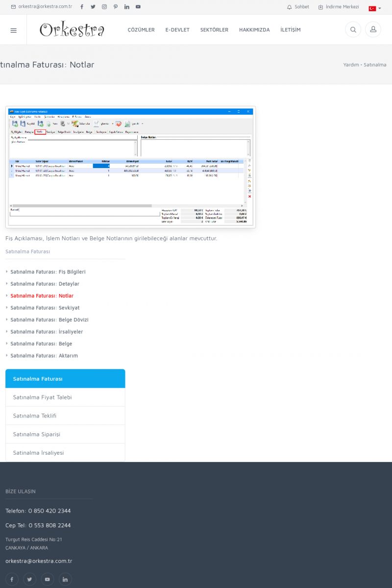The height and width of the screenshot is (588, 392).
Task: Select Satınalma Faturası: Belge Dövizi
Action: [x=49, y=319]
